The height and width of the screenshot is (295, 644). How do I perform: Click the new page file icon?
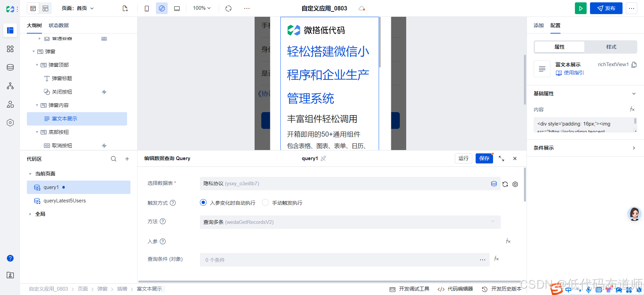point(125,8)
